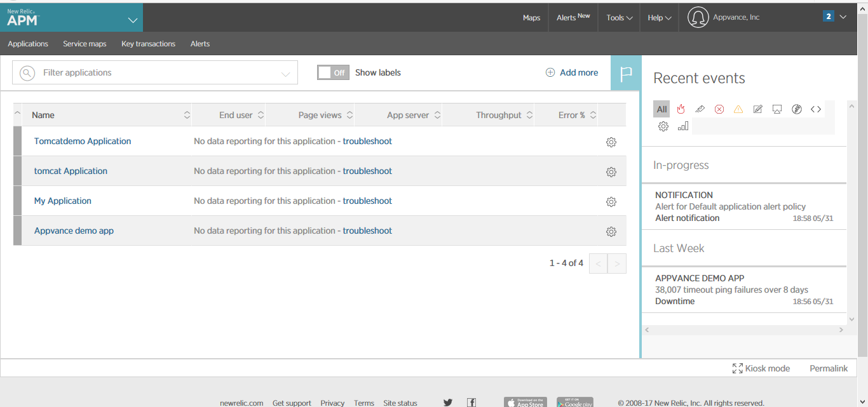
Task: Open the Site status footer link
Action: tap(400, 403)
